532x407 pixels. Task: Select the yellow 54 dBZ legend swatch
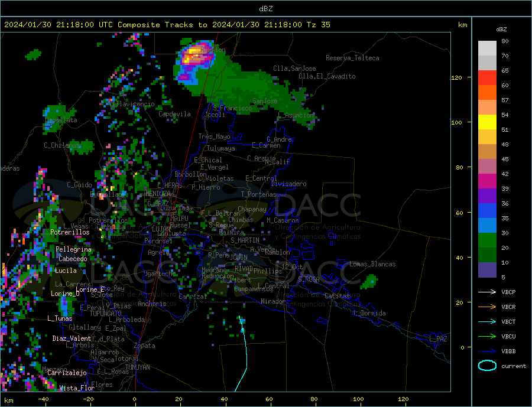click(487, 122)
